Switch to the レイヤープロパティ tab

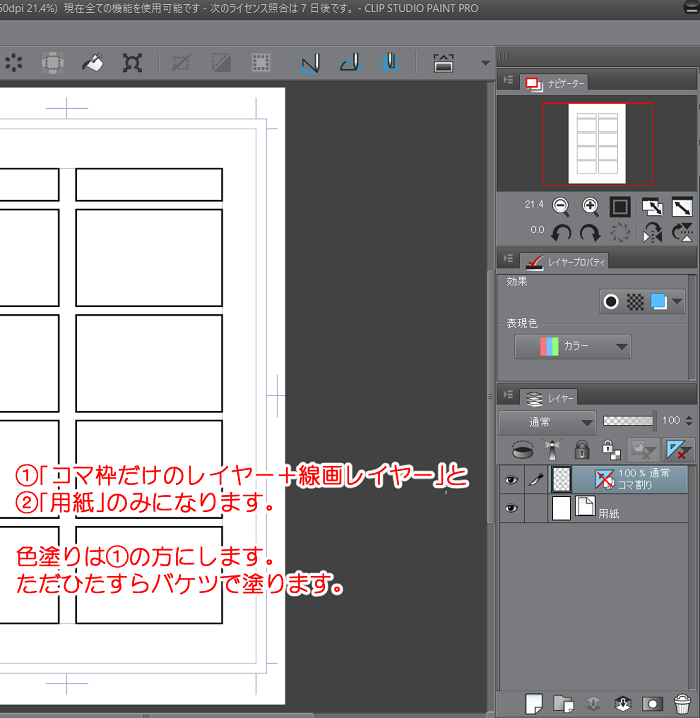point(565,261)
